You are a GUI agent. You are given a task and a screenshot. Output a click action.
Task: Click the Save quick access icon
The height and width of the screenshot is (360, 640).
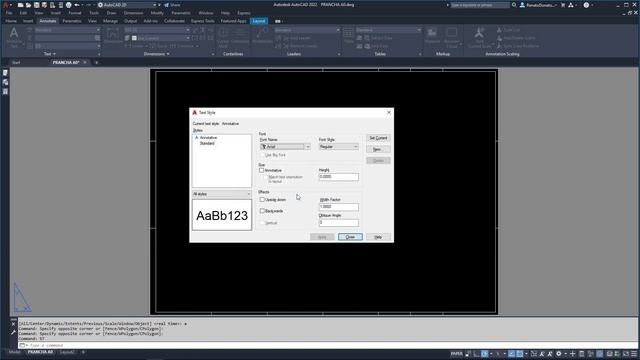click(36, 5)
